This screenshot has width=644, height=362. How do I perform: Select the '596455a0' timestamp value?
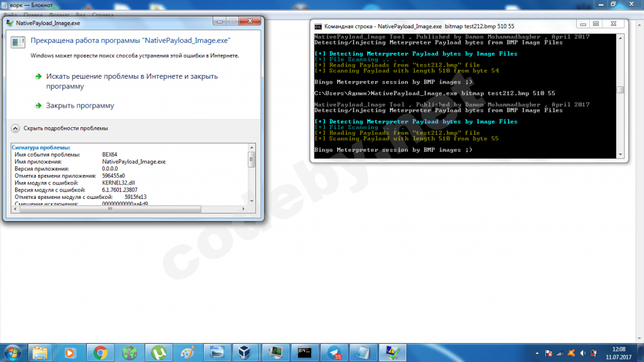(x=113, y=176)
